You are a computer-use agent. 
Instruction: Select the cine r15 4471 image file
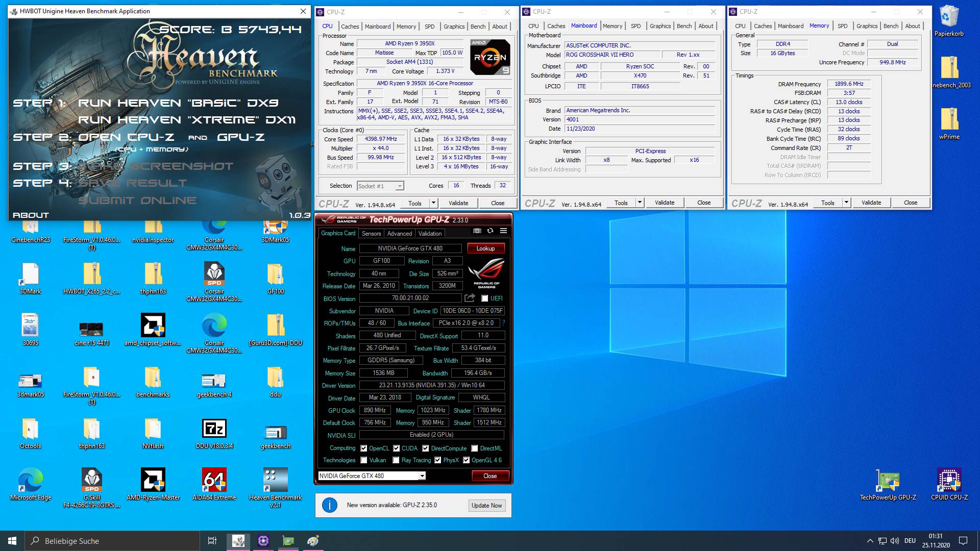[x=91, y=333]
